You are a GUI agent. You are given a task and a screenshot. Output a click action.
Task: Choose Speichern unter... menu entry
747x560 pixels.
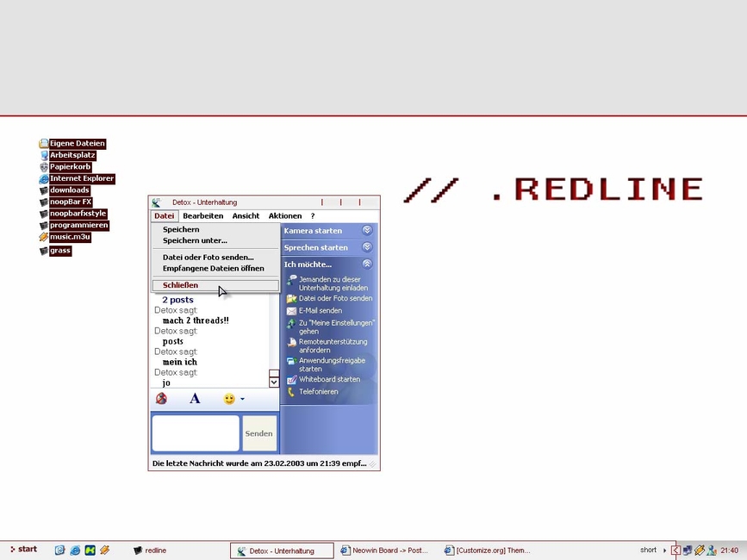pos(215,240)
